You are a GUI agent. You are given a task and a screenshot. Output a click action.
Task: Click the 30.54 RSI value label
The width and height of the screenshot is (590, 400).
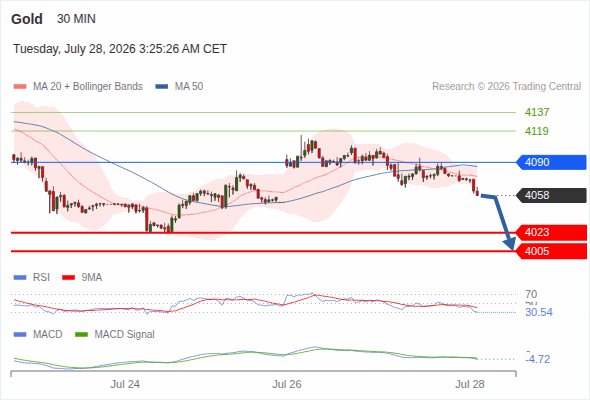(539, 312)
